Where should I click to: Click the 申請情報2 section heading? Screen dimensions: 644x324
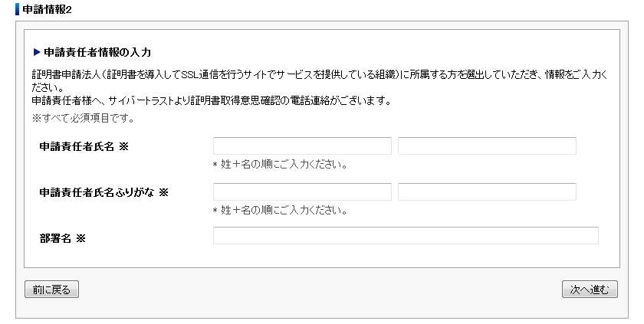[x=47, y=9]
